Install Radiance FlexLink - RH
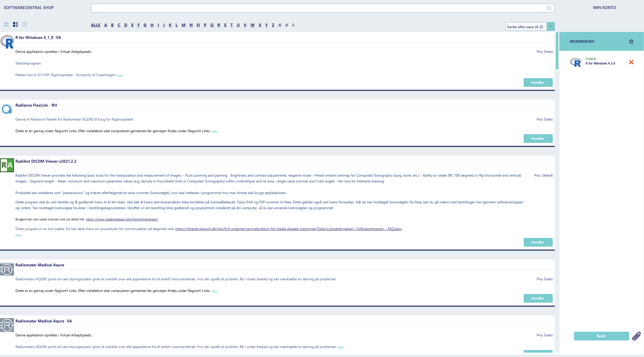Screen dimensions: 644x357 (538, 139)
